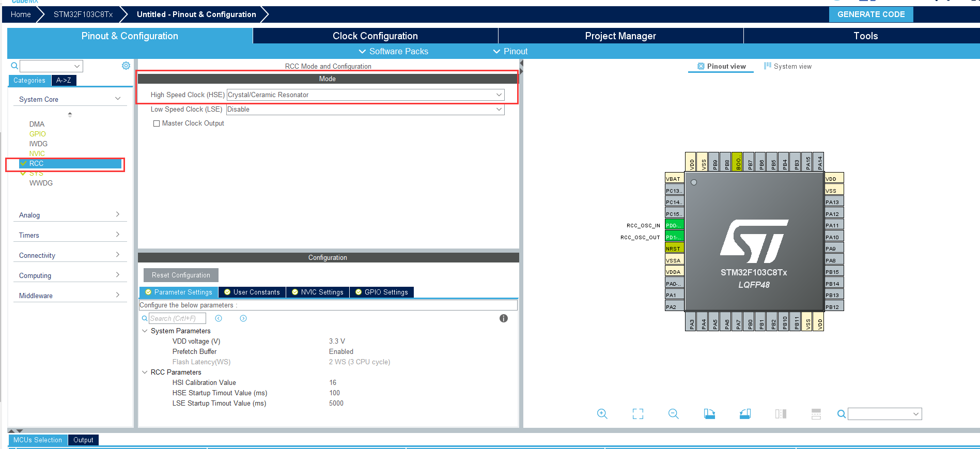Switch to the A->Z tab

point(64,80)
